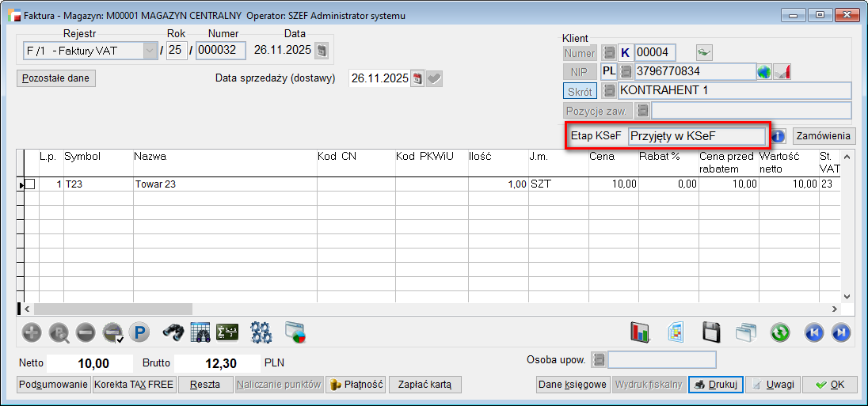Open the list icon beside Skrót field
The height and width of the screenshot is (406, 868).
609,91
